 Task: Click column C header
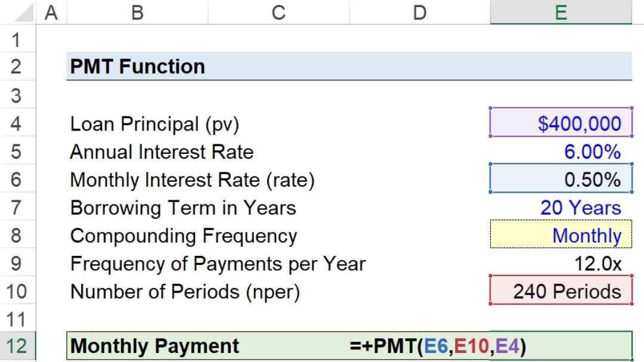[278, 13]
